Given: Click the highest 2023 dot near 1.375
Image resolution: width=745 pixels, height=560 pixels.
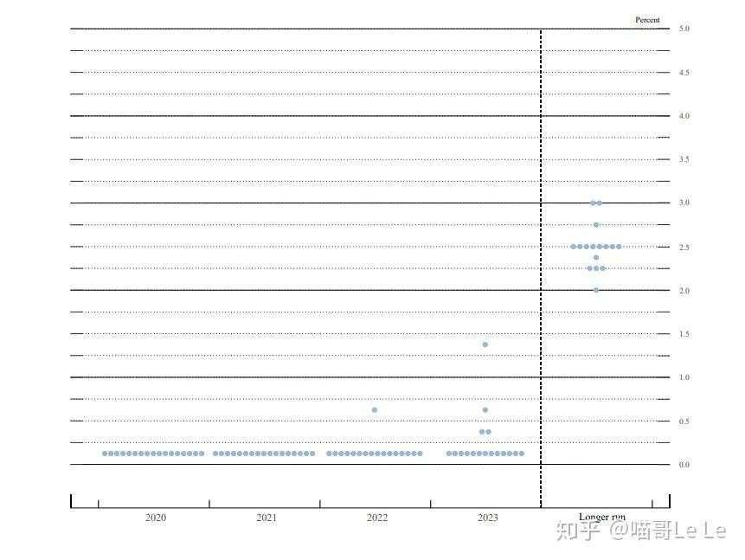Looking at the screenshot, I should click(485, 344).
